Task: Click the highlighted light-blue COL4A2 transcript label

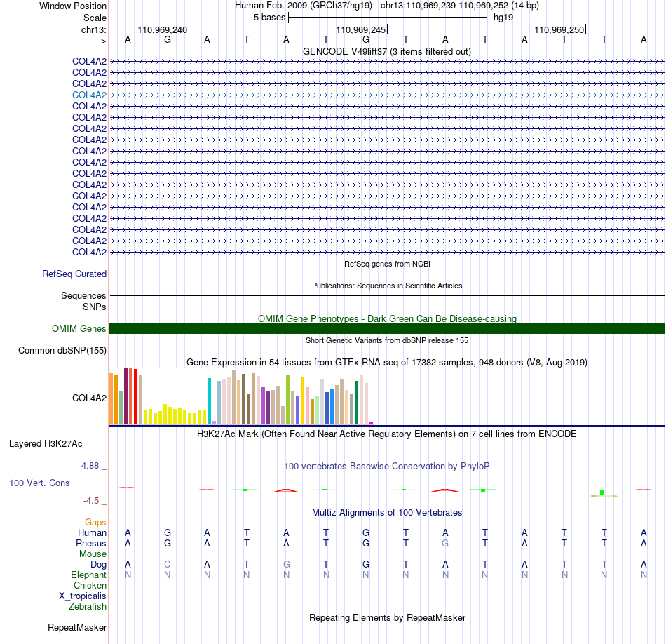Action: 89,95
